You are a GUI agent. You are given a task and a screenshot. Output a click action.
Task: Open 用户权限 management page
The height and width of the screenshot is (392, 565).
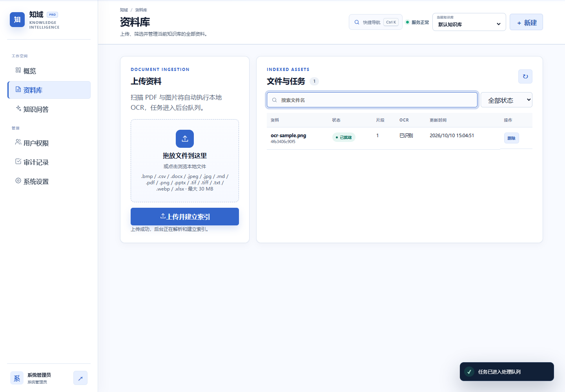pos(49,143)
